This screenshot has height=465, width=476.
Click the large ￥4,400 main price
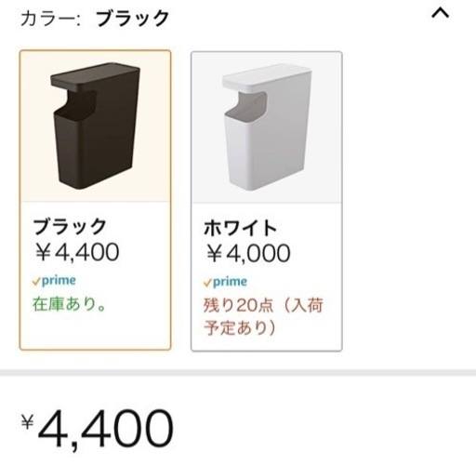97,428
